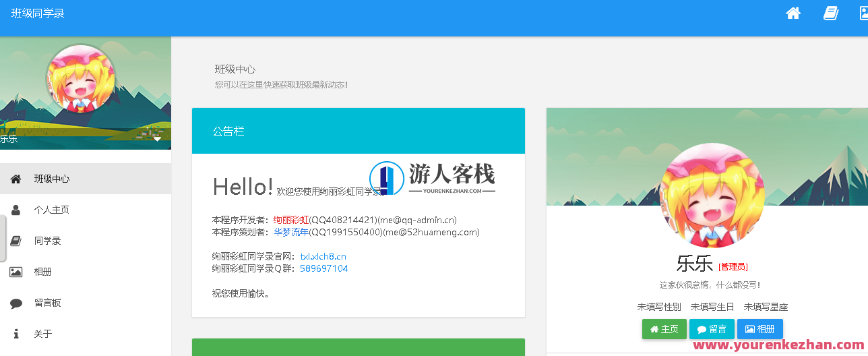The height and width of the screenshot is (356, 868).
Task: Click the 祝您使用愉快 text line
Action: point(241,293)
